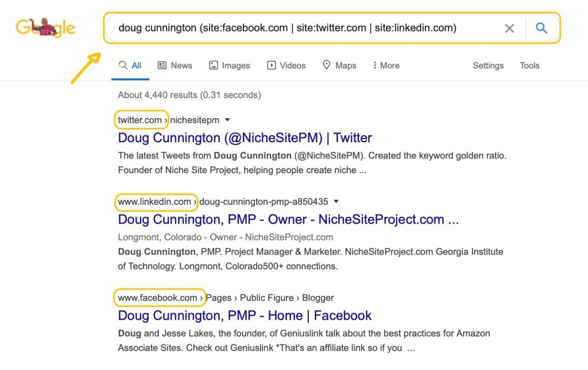Expand dropdown arrow beside doug-cunnington-pmp-a850435
Screen dimensions: 588x370
336,201
